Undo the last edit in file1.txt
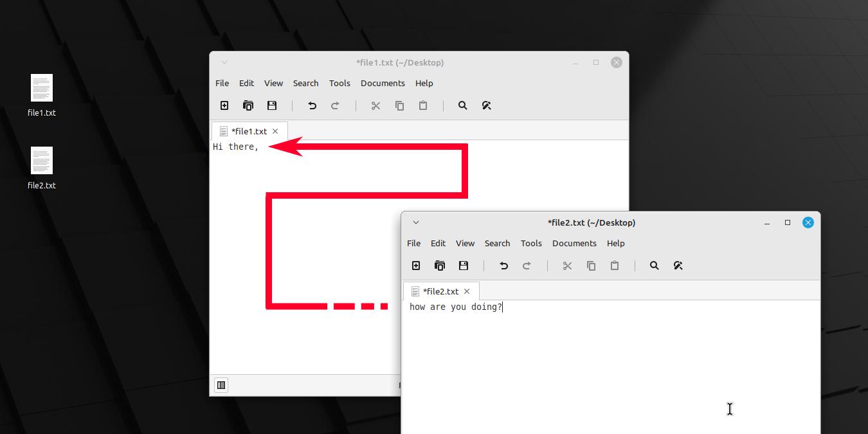This screenshot has width=868, height=434. (311, 105)
